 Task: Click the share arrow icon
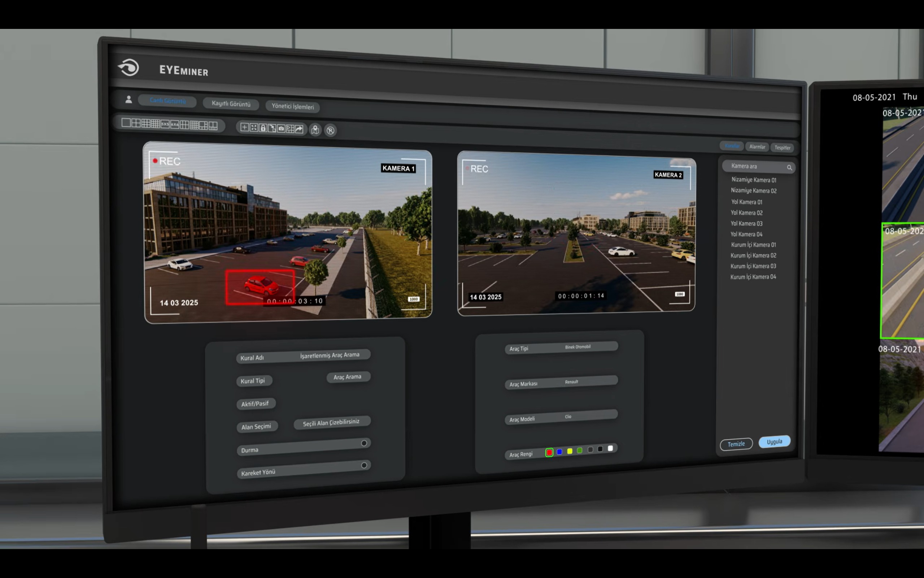[299, 129]
